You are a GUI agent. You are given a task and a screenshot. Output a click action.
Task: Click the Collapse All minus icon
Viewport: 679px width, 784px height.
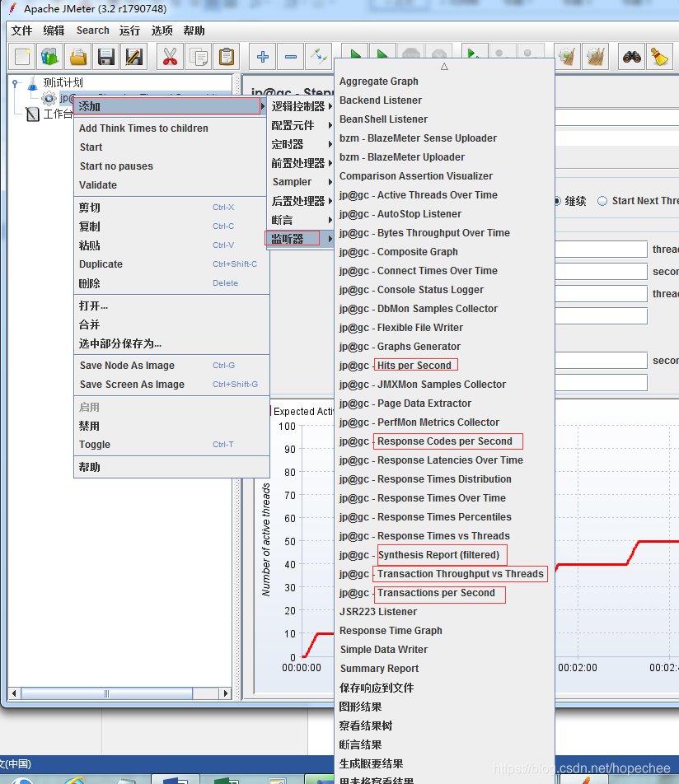291,57
